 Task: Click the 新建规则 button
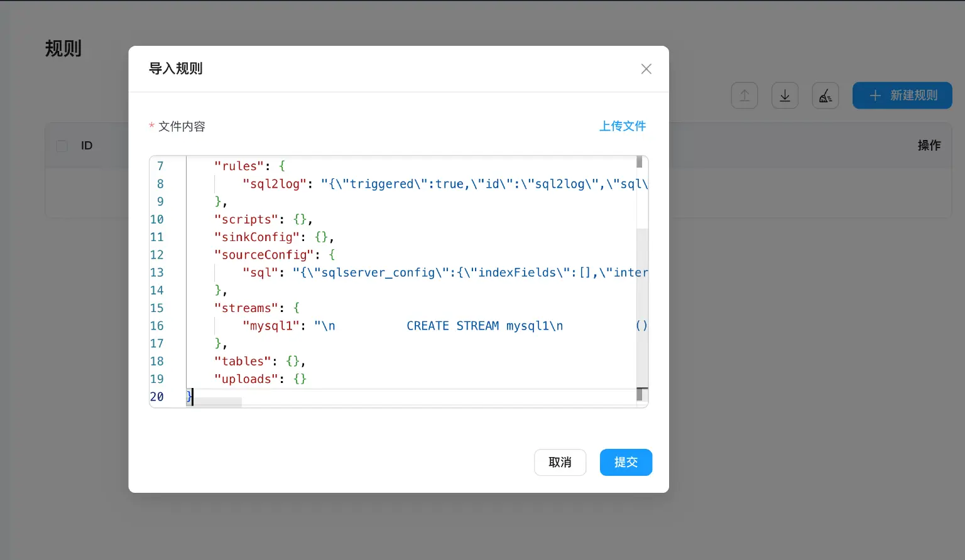point(902,95)
